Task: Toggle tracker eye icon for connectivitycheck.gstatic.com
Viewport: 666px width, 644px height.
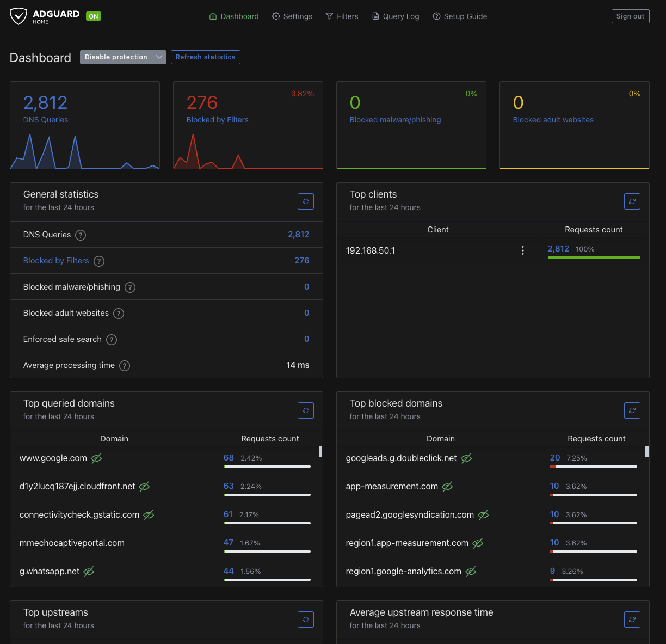Action: coord(149,515)
